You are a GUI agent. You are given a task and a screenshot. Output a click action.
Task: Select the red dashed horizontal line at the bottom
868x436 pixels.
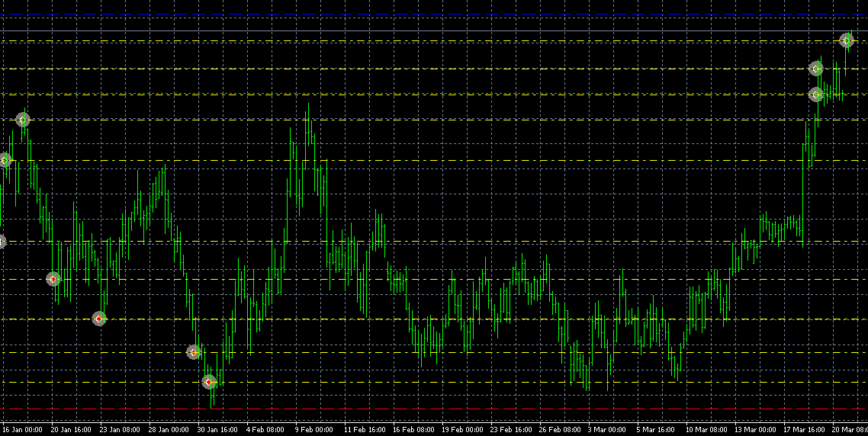tap(434, 409)
